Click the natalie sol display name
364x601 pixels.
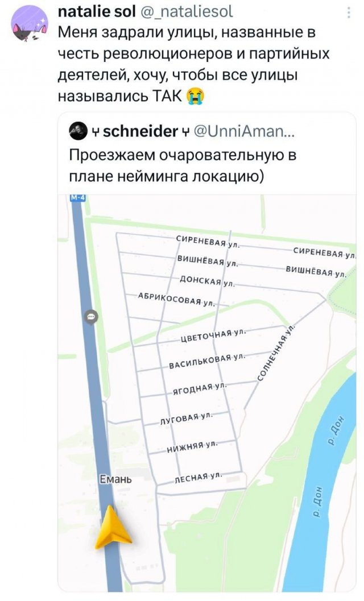pyautogui.click(x=96, y=12)
